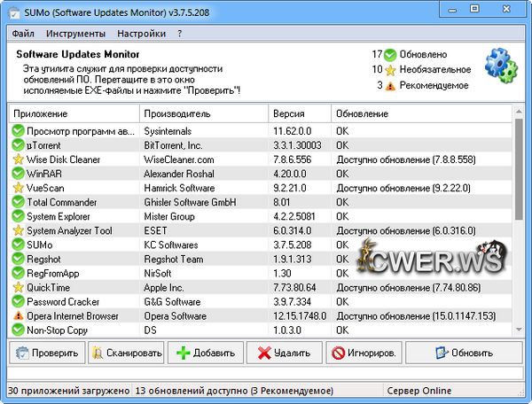Open the Настройки menu

click(x=141, y=34)
